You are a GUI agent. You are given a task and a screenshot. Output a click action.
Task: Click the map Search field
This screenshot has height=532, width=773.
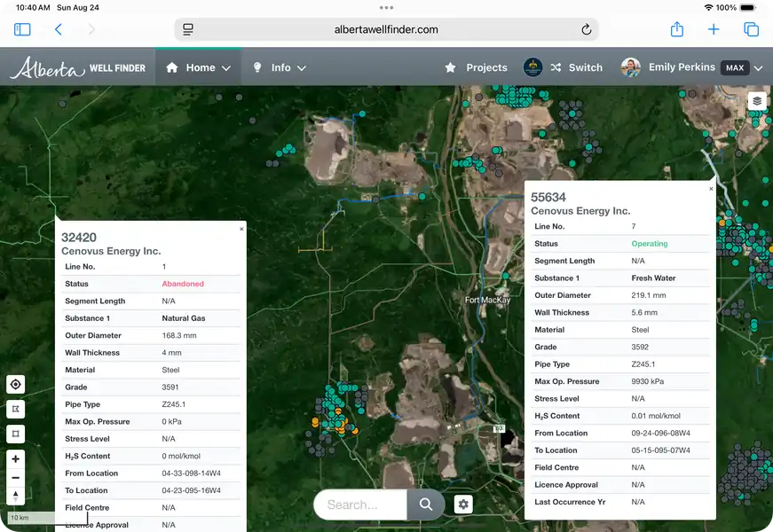(361, 505)
